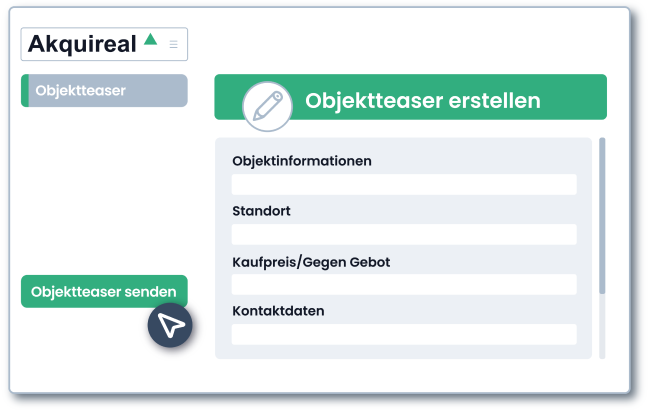649x410 pixels.
Task: Click the Standort label
Action: click(261, 211)
